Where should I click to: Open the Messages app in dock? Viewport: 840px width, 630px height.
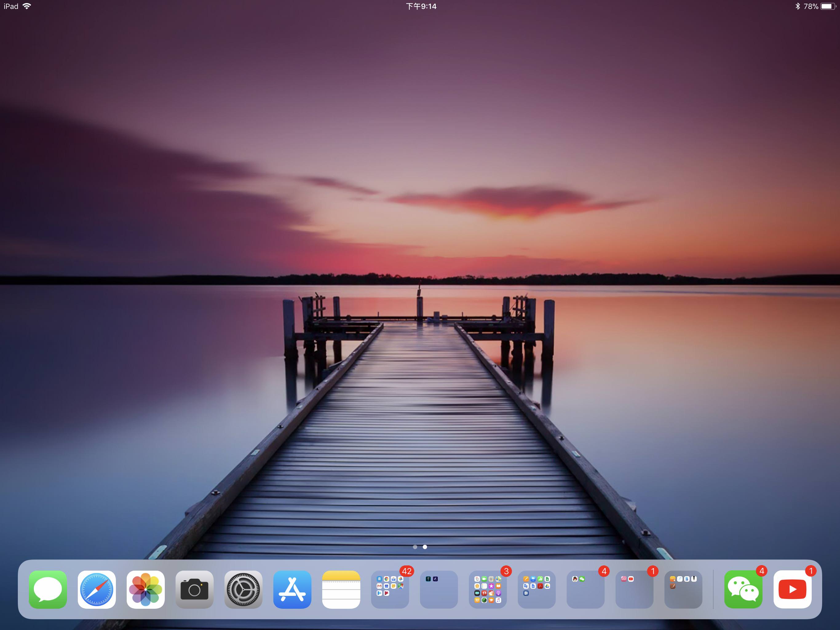(x=48, y=589)
